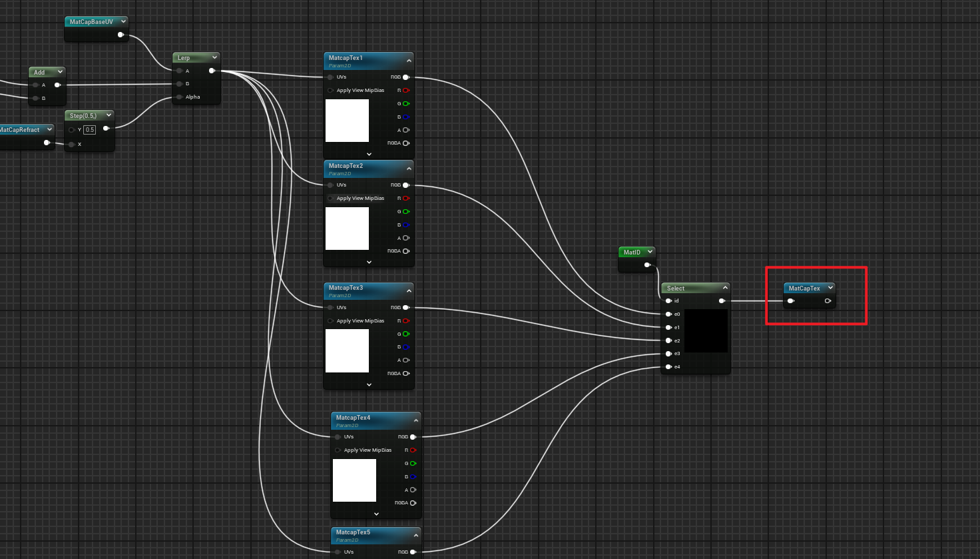Viewport: 980px width, 559px height.
Task: Click the RGB output pin on MatcapTex1
Action: coord(405,77)
